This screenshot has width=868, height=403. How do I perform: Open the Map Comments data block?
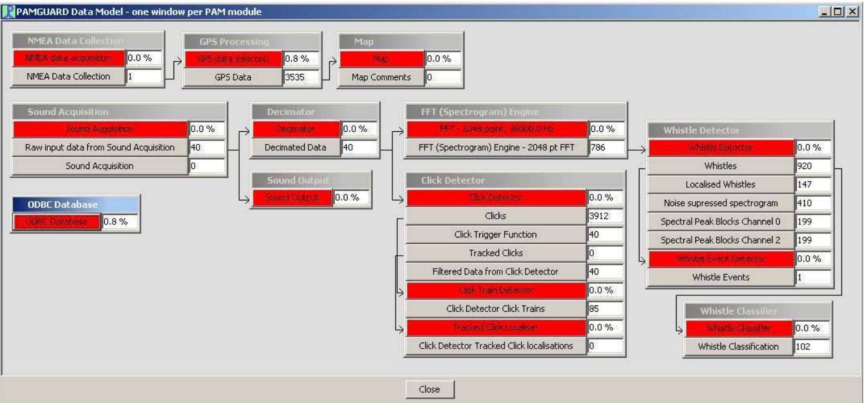[381, 77]
